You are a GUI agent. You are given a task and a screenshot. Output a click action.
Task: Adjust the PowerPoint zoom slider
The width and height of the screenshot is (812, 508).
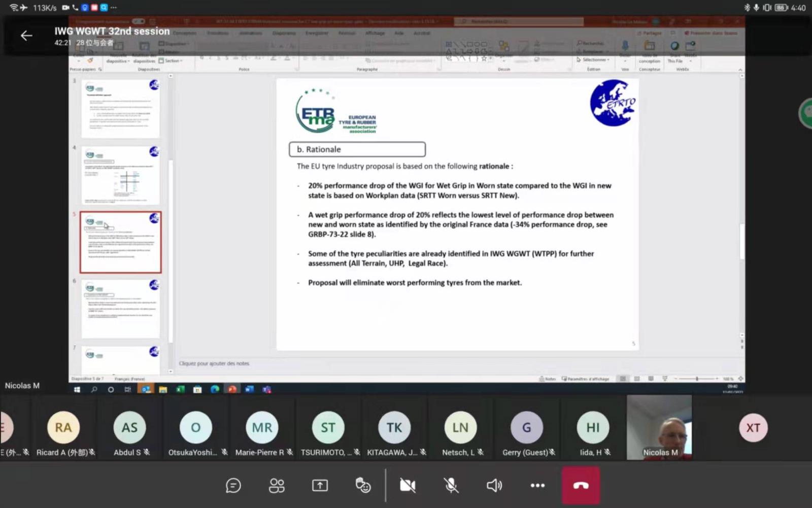(697, 379)
